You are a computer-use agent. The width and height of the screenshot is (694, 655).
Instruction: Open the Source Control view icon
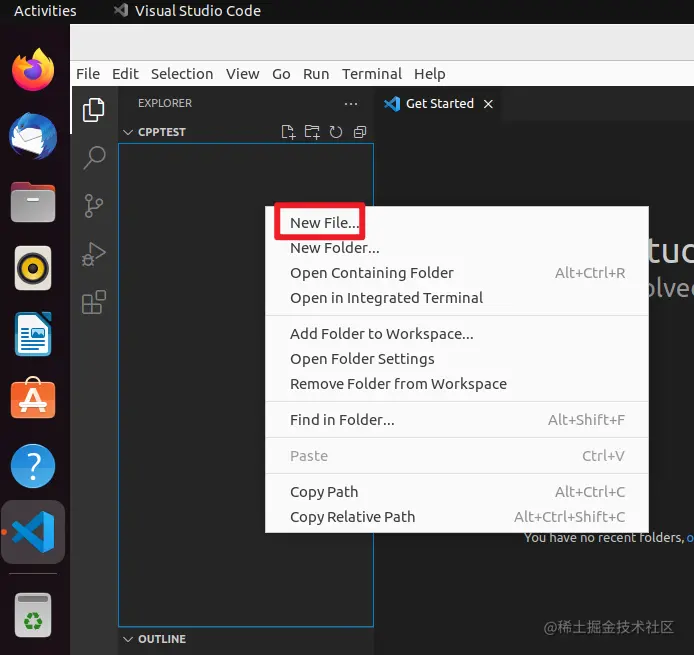(93, 206)
